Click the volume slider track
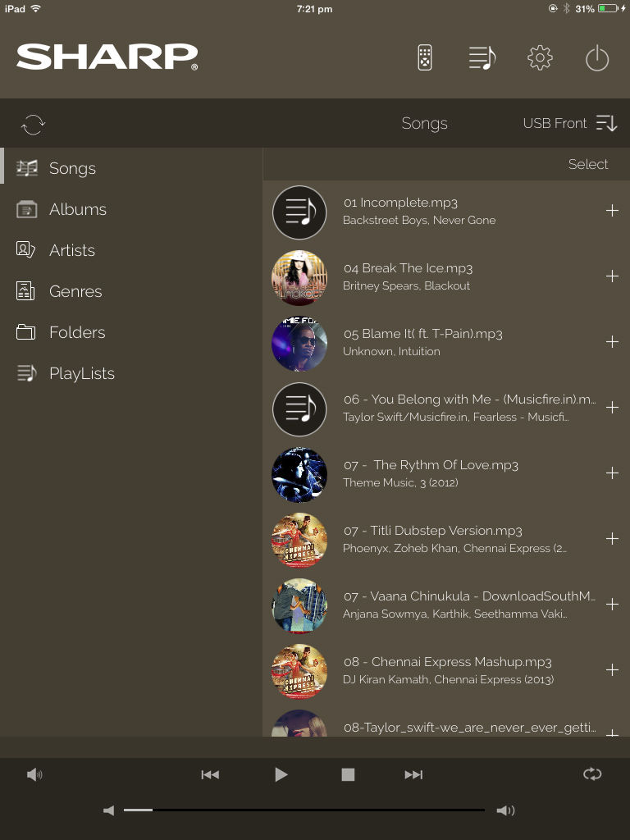 [x=304, y=810]
